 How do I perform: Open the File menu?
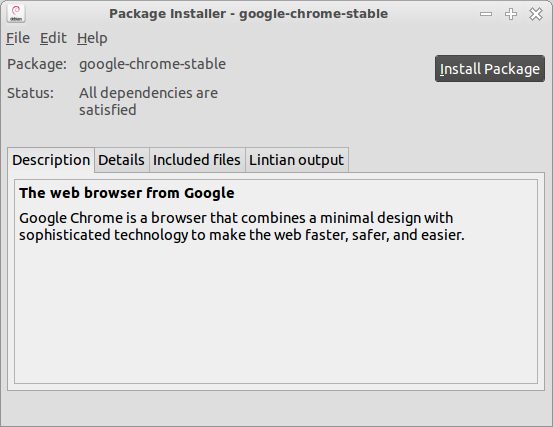[18, 38]
